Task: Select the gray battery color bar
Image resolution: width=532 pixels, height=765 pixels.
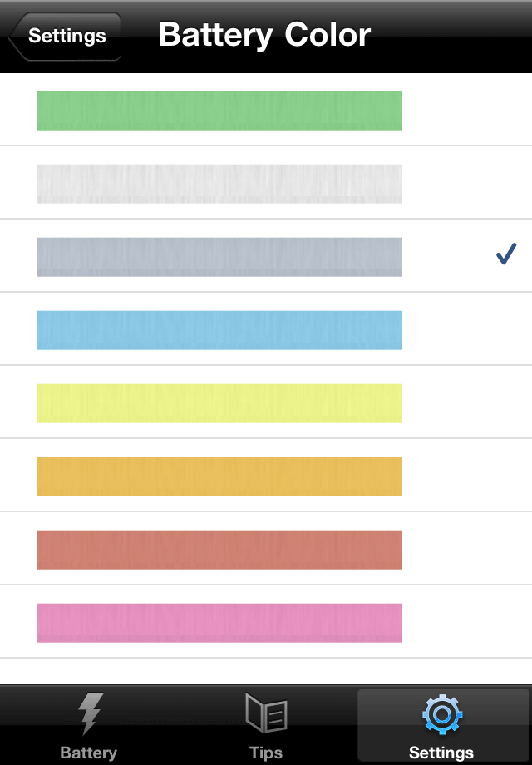Action: coord(219,257)
